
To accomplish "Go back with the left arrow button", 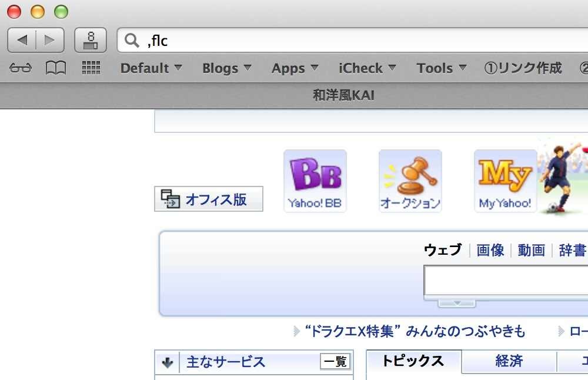I will (22, 40).
